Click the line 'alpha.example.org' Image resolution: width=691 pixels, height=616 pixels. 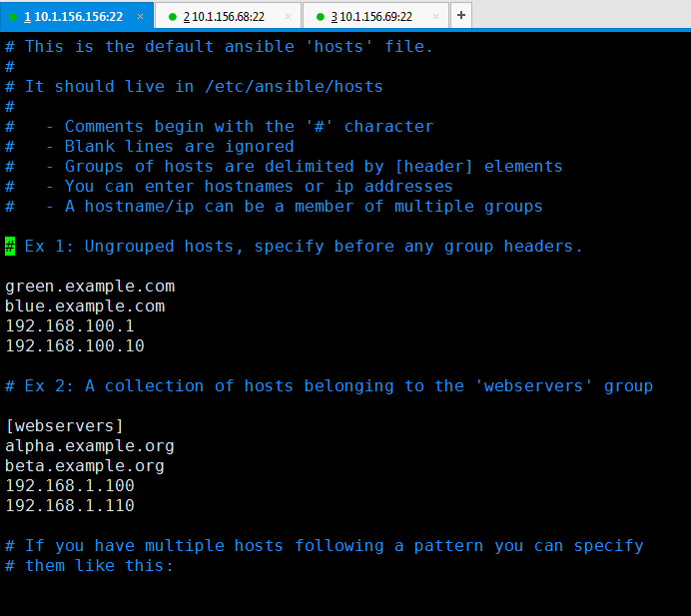[x=90, y=446]
